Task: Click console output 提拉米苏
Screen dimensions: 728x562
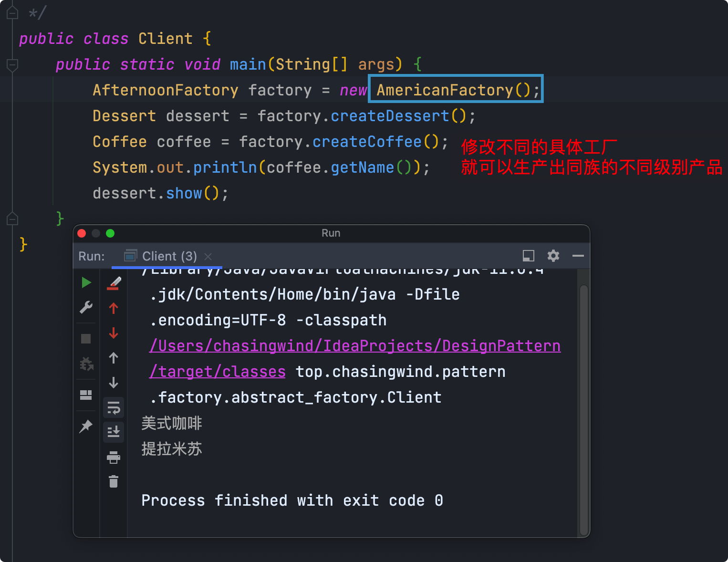Action: coord(172,449)
